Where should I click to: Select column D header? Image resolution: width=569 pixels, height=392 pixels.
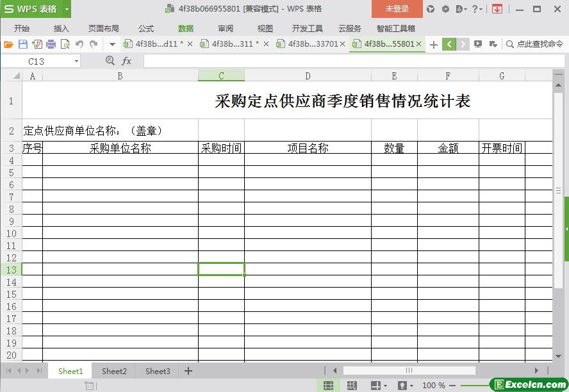pos(308,76)
